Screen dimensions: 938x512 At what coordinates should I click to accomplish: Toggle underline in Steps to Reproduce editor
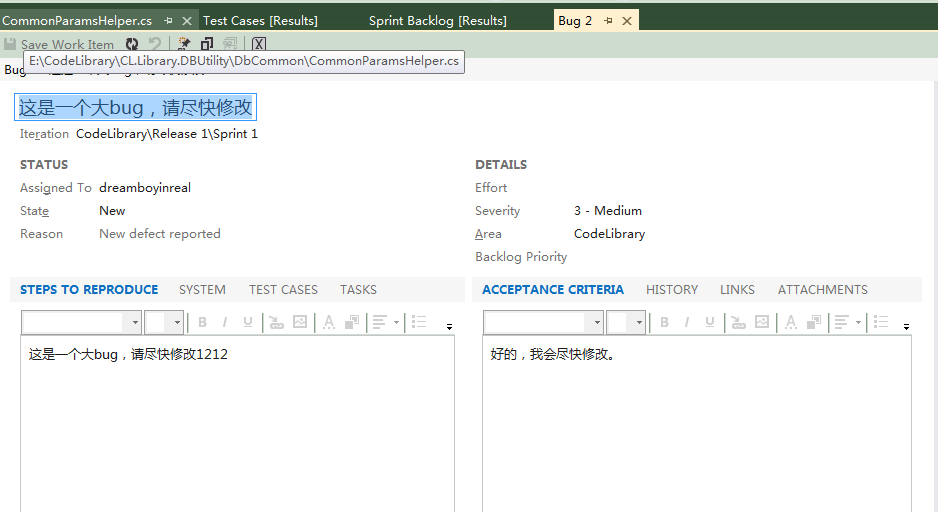coord(247,322)
